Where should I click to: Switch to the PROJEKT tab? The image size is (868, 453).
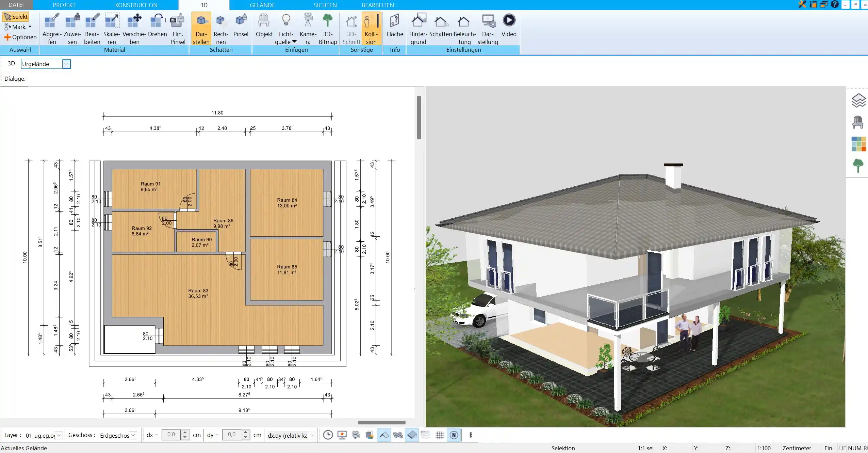point(64,5)
